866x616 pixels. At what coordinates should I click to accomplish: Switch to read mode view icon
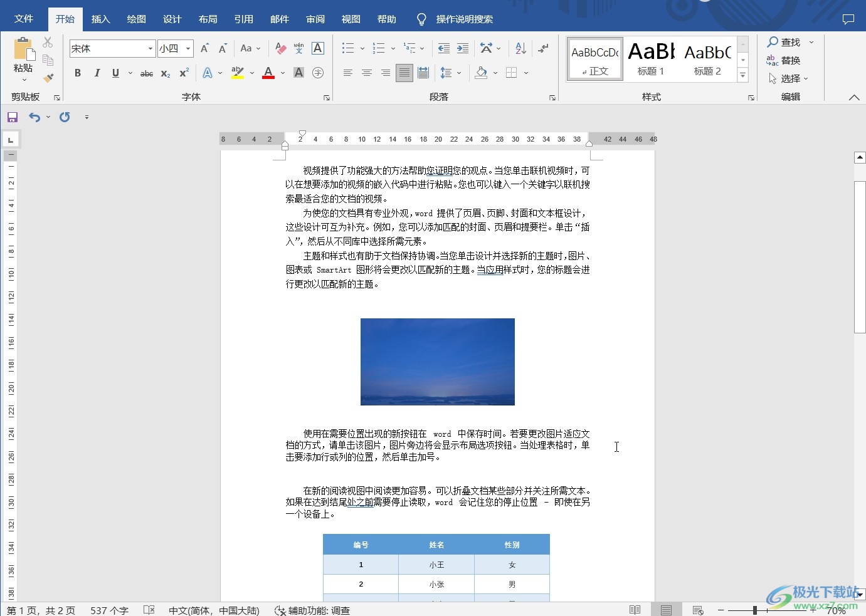click(x=635, y=610)
